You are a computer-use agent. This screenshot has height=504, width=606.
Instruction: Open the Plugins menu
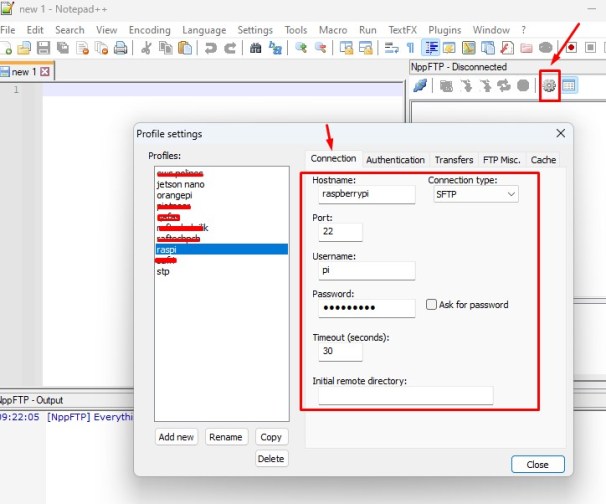click(444, 30)
